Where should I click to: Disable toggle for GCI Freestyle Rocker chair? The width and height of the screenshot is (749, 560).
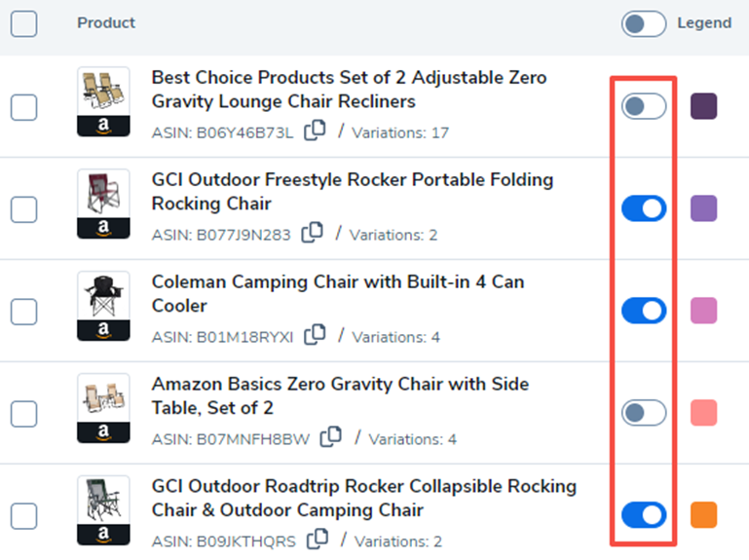click(x=644, y=208)
